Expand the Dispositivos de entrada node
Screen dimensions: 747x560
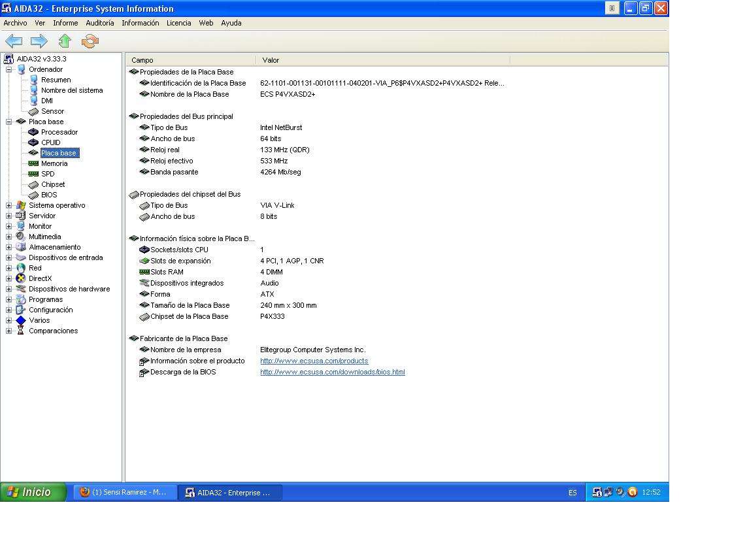coord(8,258)
